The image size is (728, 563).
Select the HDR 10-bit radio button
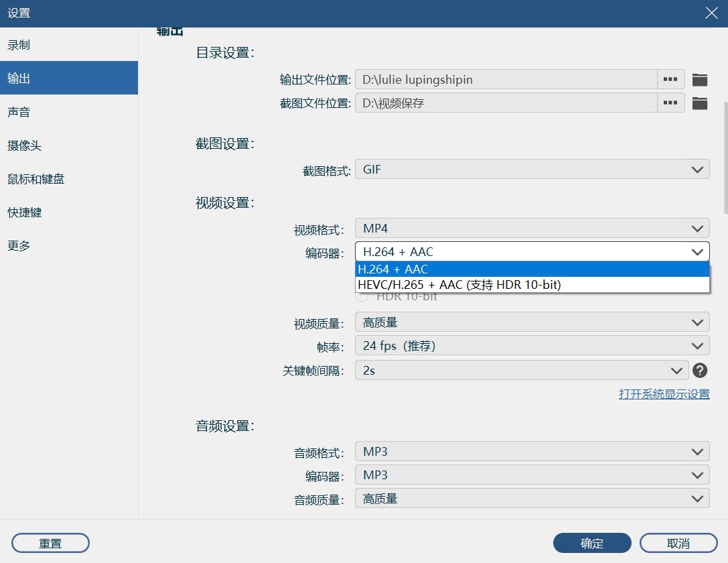point(362,296)
